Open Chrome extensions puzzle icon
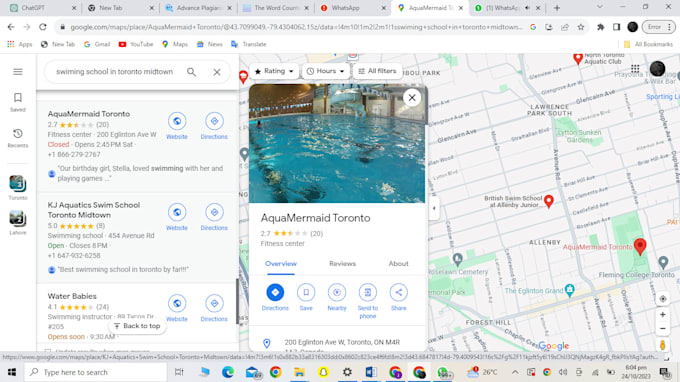 point(601,27)
